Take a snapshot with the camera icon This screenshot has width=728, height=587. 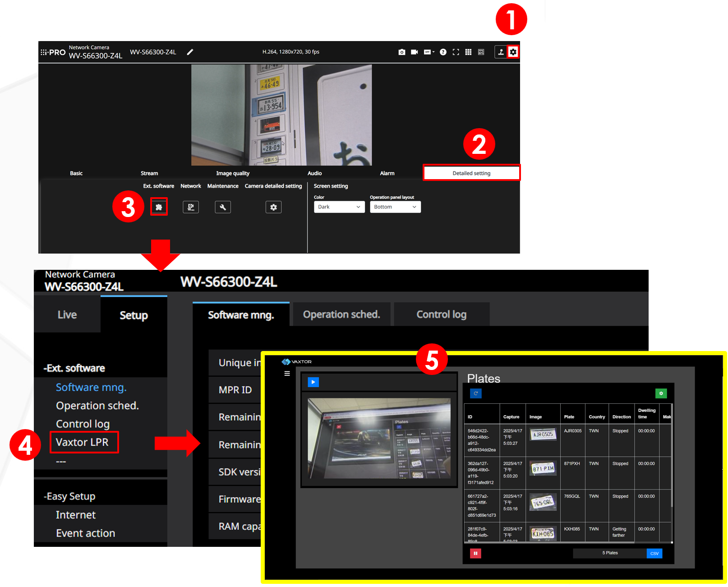click(402, 52)
